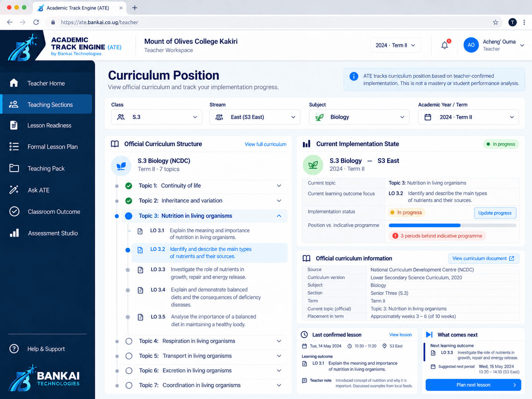The height and width of the screenshot is (399, 532).
Task: Go to Teacher Home in the sidebar
Action: click(46, 83)
